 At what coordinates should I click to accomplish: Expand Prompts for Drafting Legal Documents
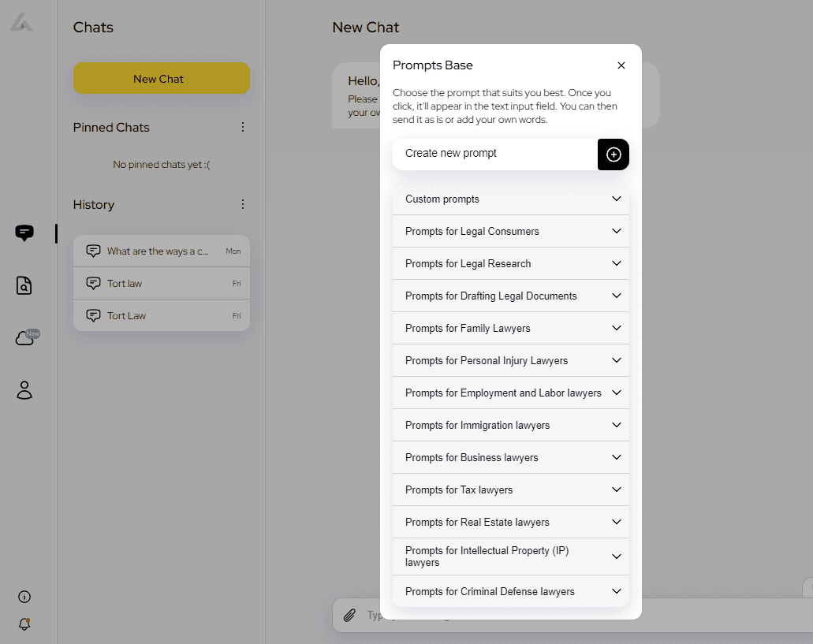[511, 296]
